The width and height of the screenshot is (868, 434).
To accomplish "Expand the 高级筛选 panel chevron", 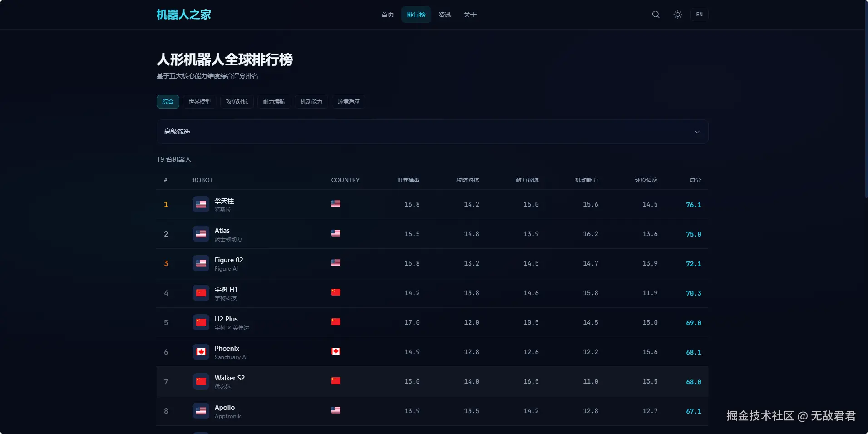I will coord(697,132).
